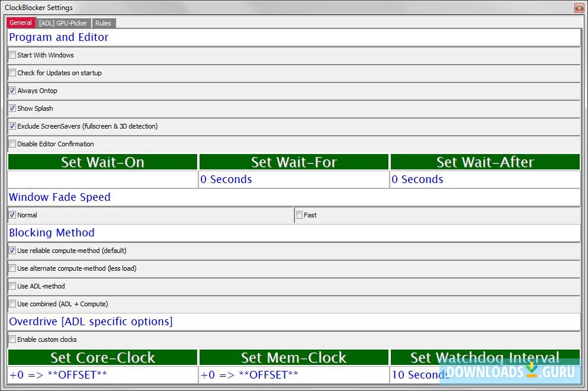Open the Rules tab
The height and width of the screenshot is (391, 588).
point(103,23)
